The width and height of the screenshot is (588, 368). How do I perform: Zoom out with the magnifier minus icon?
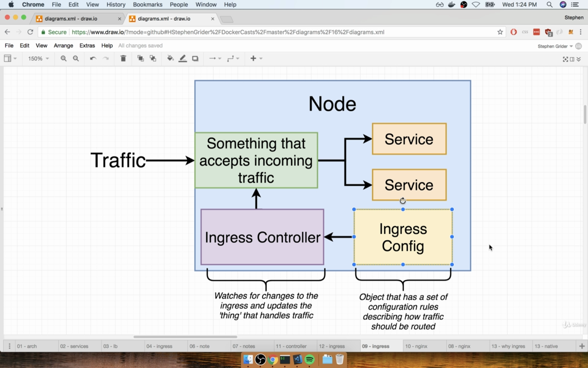[76, 58]
